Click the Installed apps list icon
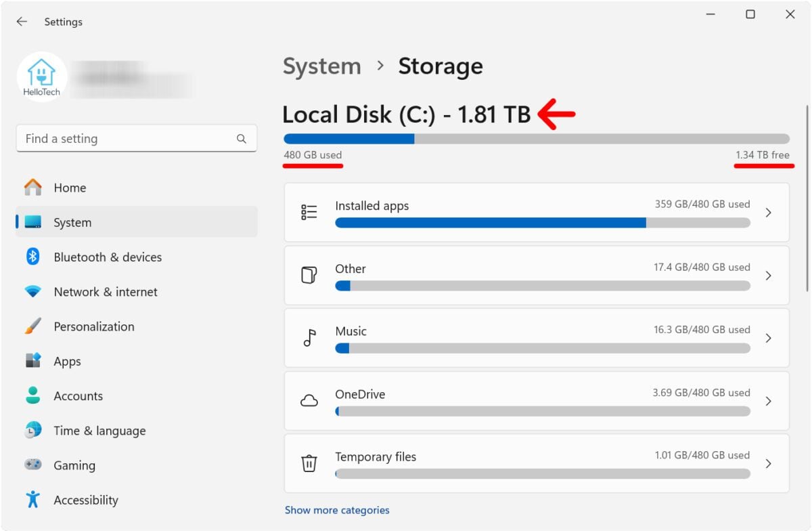812x531 pixels. pos(309,211)
